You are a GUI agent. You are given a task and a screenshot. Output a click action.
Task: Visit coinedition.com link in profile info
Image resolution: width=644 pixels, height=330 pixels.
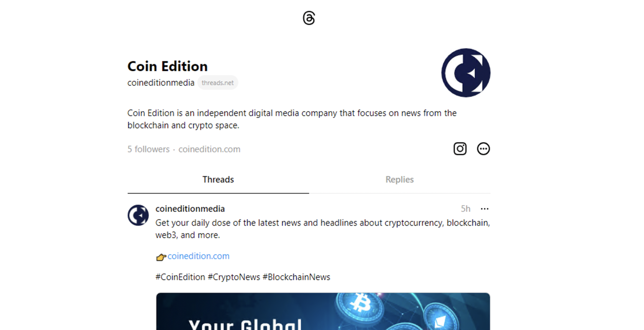[209, 149]
